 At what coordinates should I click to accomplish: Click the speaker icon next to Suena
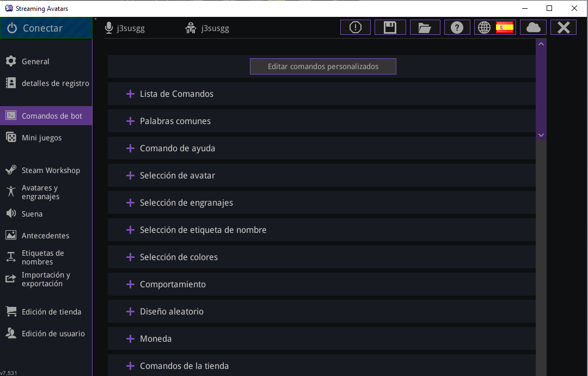point(11,213)
